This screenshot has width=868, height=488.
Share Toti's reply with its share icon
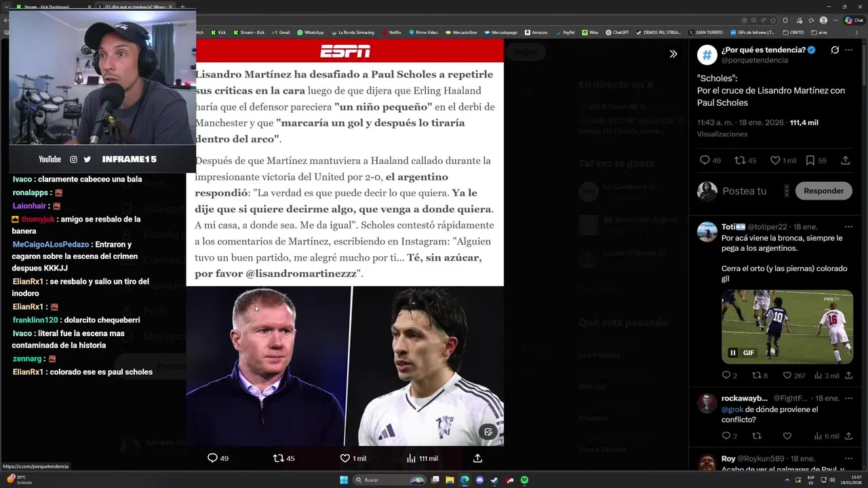tap(848, 375)
